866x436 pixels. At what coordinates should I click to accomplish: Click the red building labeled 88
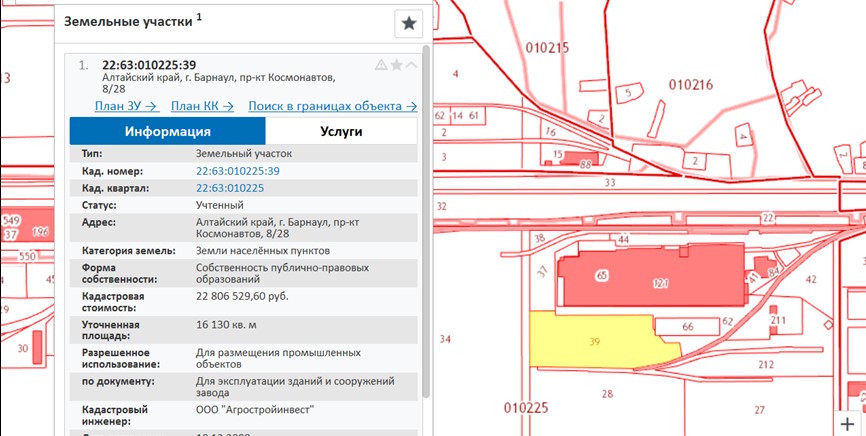click(x=579, y=159)
